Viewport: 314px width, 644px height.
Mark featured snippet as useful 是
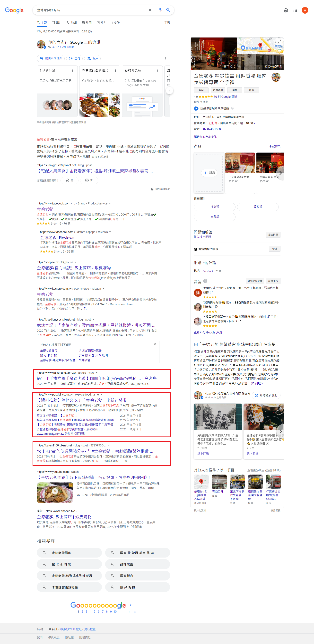coord(70,180)
